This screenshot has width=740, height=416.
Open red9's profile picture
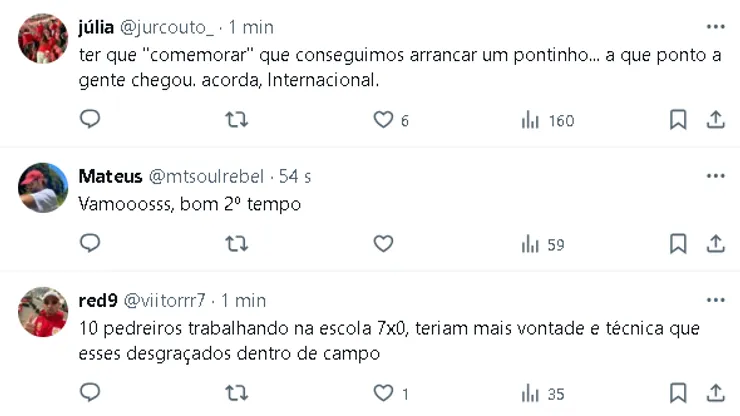[43, 311]
